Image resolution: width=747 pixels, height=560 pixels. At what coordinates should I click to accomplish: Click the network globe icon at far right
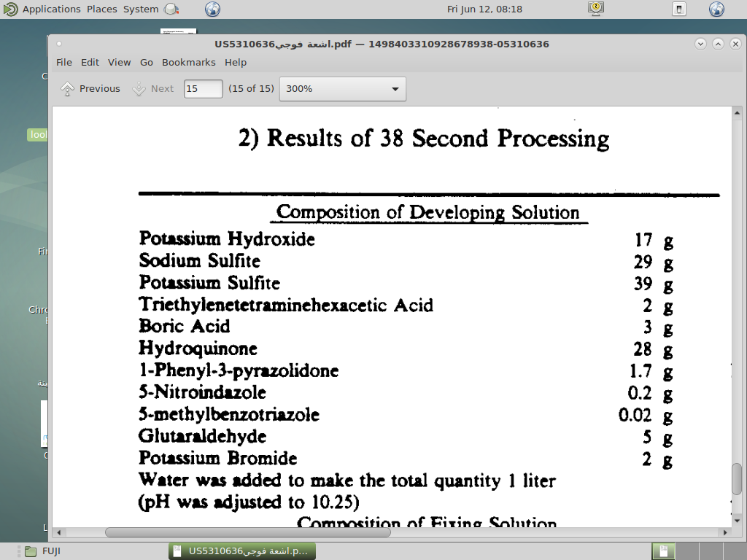tap(716, 9)
